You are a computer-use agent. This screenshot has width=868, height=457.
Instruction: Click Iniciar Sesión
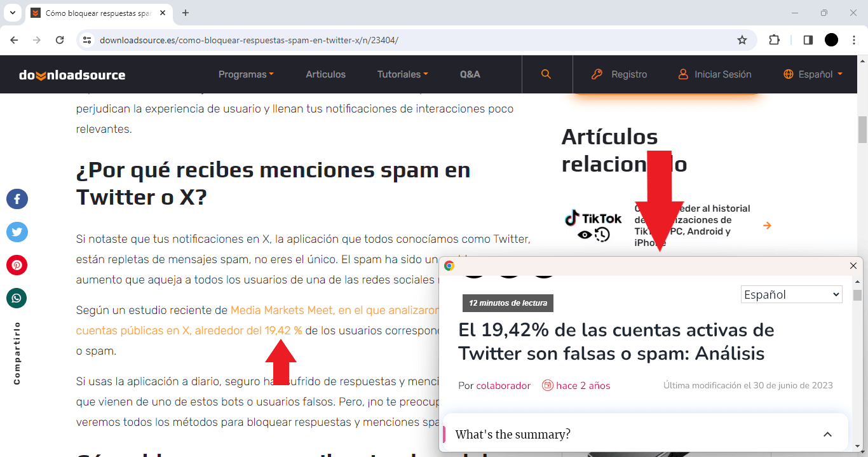tap(715, 74)
